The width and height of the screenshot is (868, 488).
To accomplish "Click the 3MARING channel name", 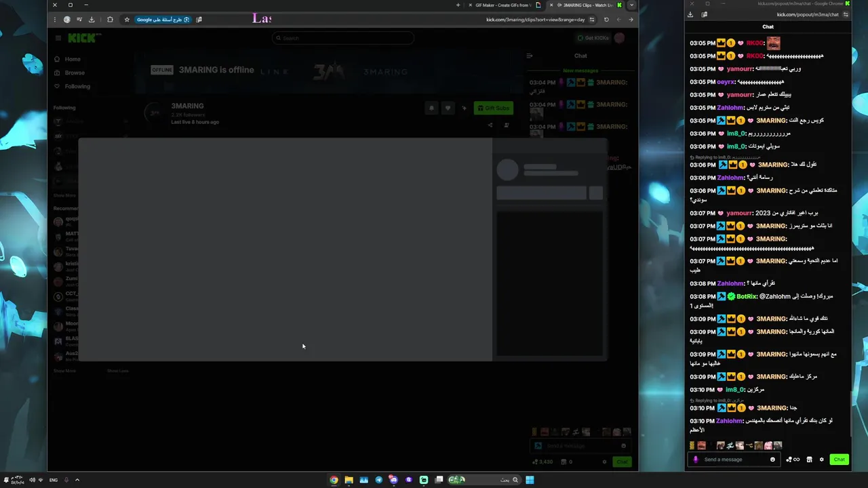I will tap(187, 106).
